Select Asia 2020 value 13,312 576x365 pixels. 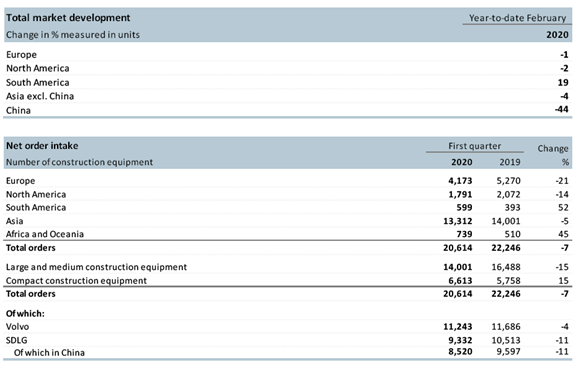(458, 221)
